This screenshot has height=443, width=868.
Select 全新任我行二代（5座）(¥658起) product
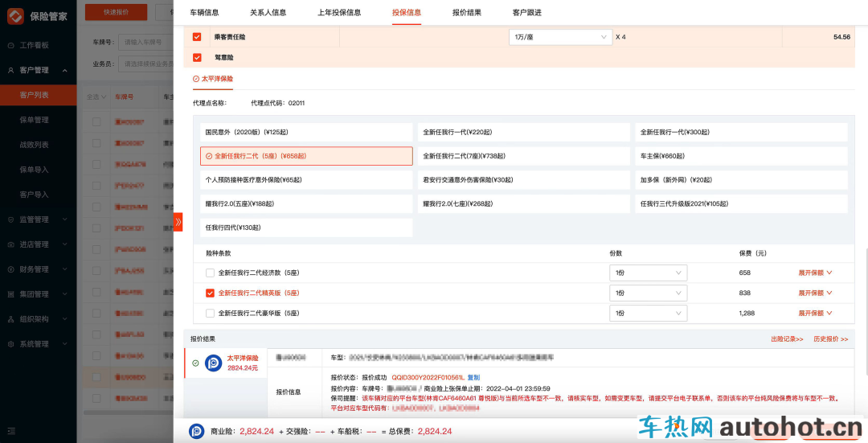306,156
